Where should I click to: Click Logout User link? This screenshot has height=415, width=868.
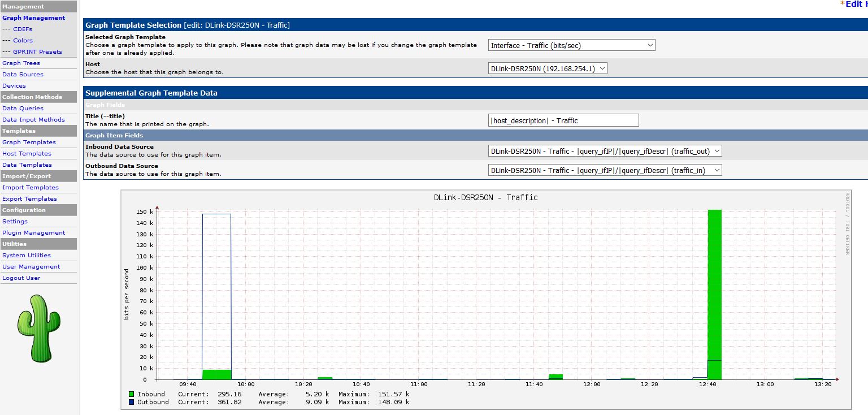click(x=21, y=278)
